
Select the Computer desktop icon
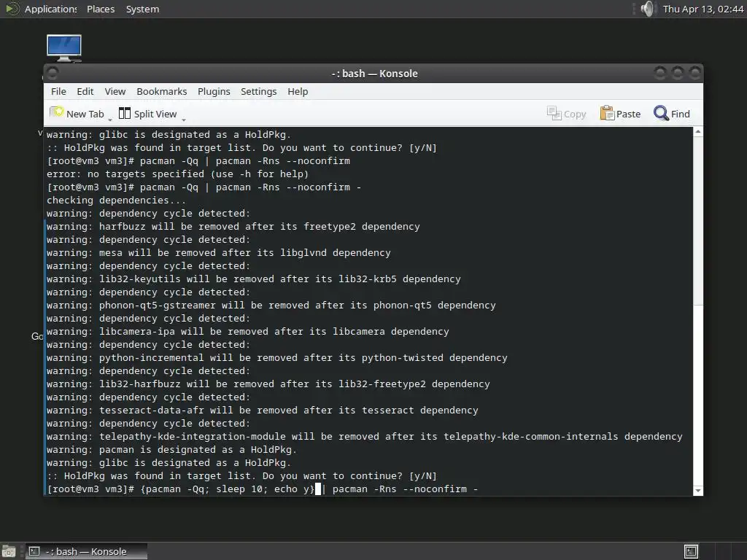[x=64, y=48]
